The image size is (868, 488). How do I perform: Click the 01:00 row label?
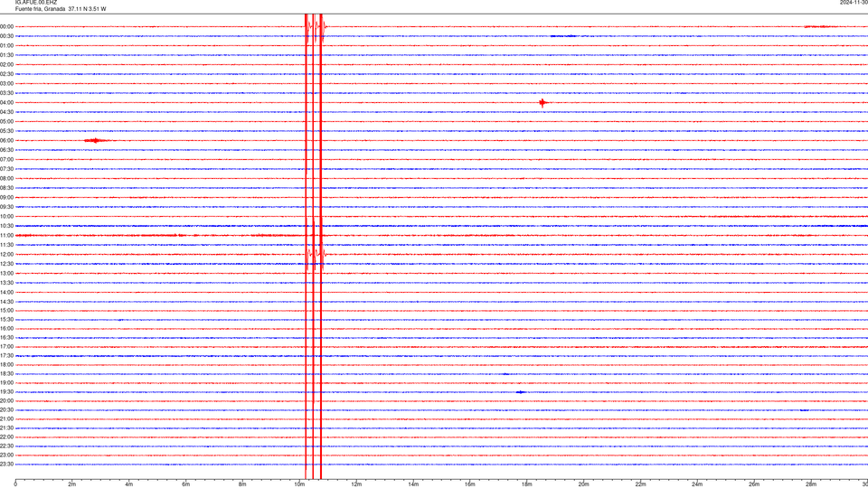pyautogui.click(x=6, y=46)
